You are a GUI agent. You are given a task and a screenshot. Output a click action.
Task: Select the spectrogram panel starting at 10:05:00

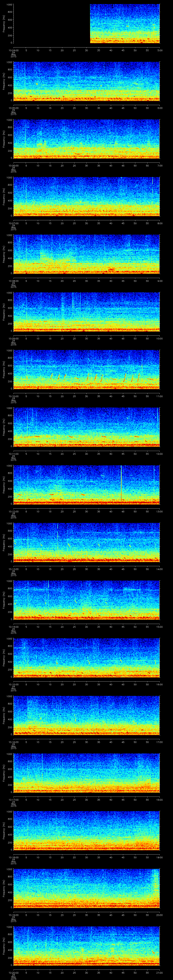[x=87, y=81]
